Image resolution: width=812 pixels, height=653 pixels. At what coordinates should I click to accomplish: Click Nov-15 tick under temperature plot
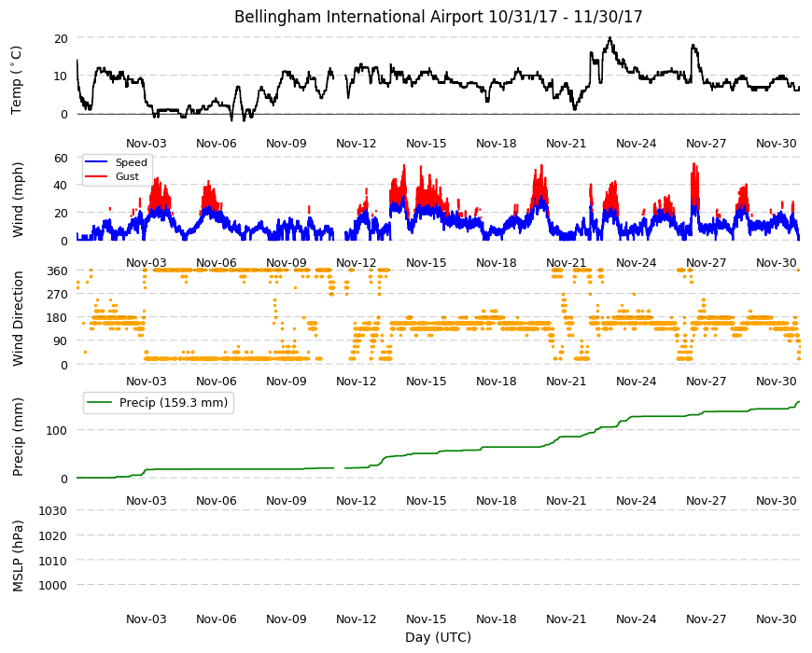pyautogui.click(x=427, y=144)
